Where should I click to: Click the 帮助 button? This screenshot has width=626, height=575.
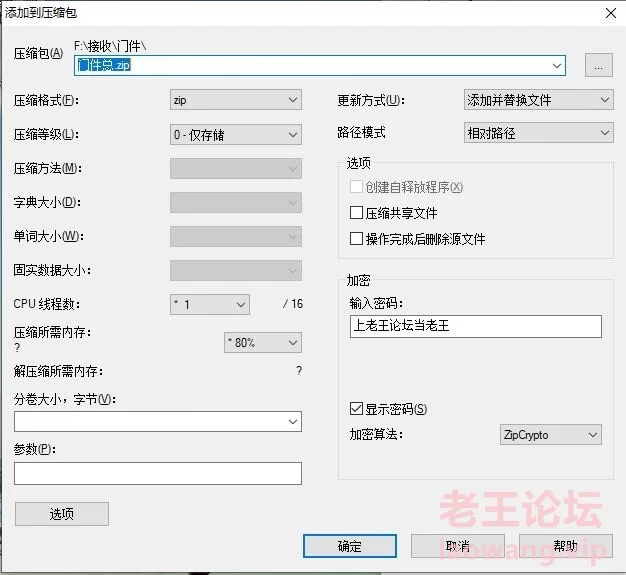pos(566,546)
